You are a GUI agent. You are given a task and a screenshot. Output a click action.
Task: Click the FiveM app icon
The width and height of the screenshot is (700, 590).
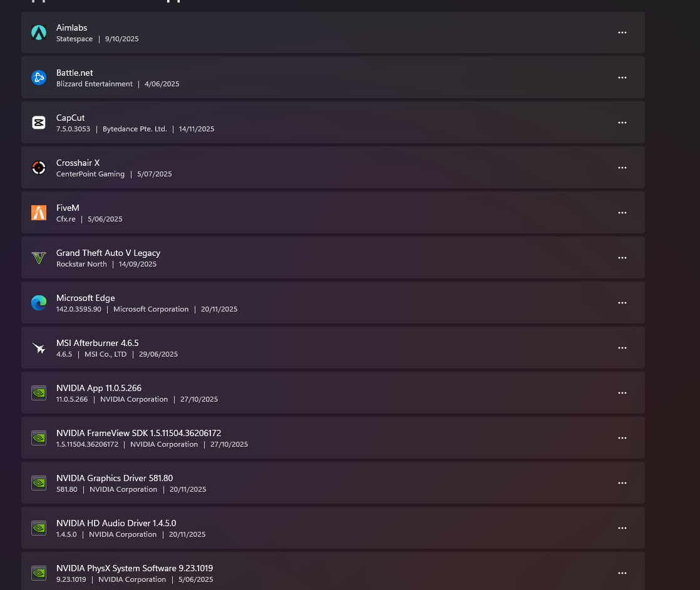coord(39,213)
